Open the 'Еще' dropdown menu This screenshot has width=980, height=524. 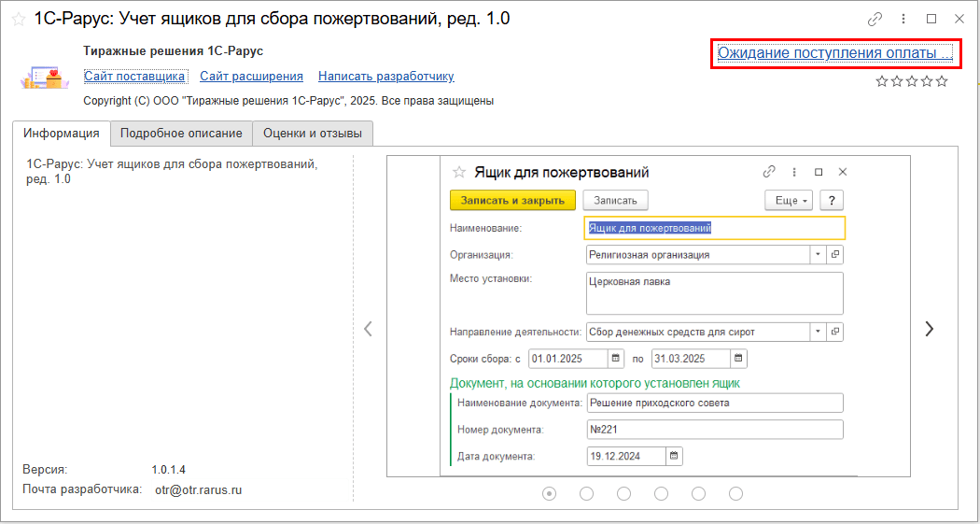(x=789, y=200)
